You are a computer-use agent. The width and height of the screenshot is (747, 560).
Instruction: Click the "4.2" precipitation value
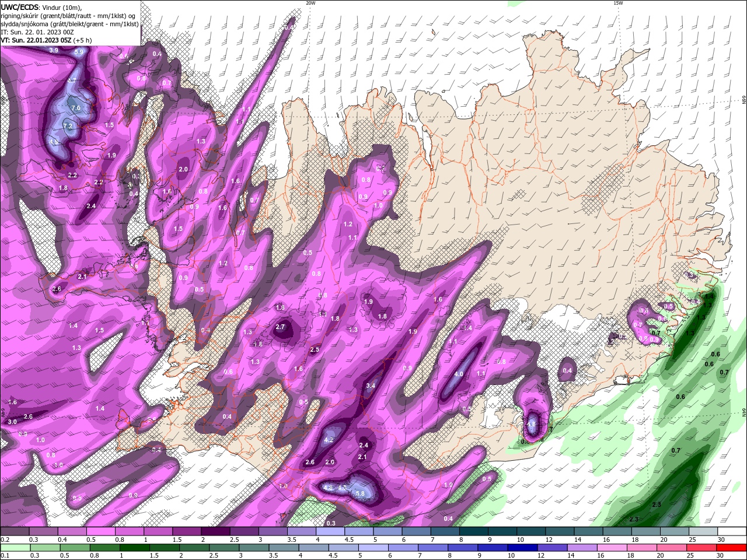[329, 440]
